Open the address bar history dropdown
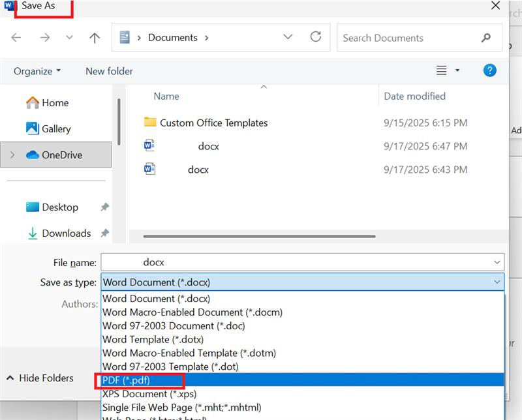 [288, 37]
